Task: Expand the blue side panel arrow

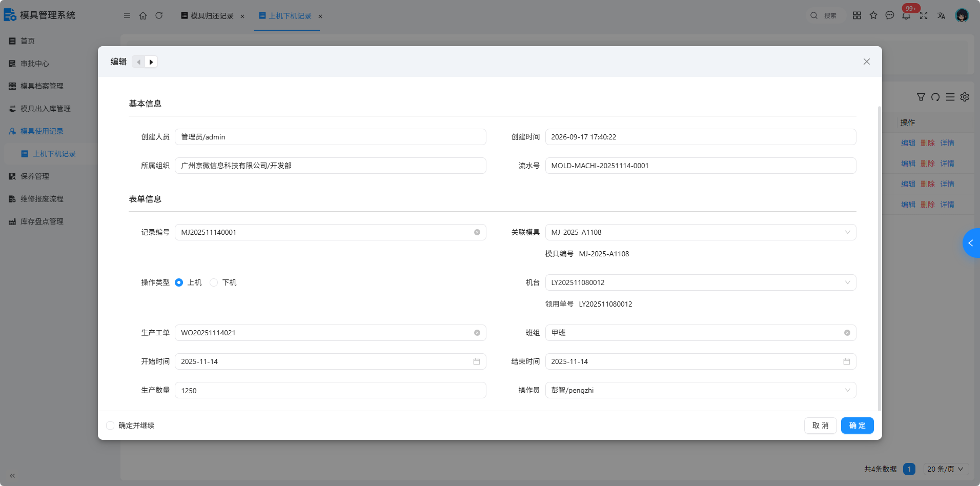Action: pos(971,243)
